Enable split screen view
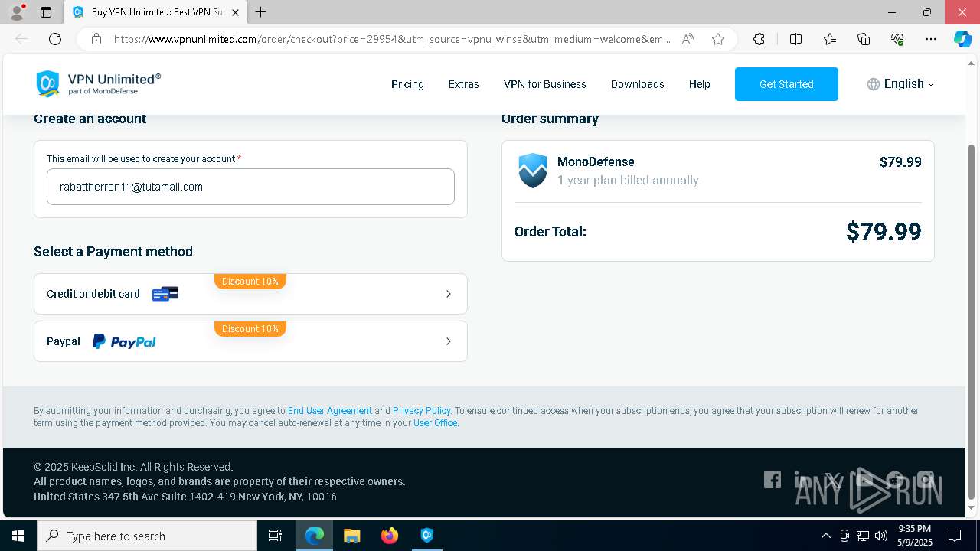This screenshot has height=551, width=980. pos(795,39)
